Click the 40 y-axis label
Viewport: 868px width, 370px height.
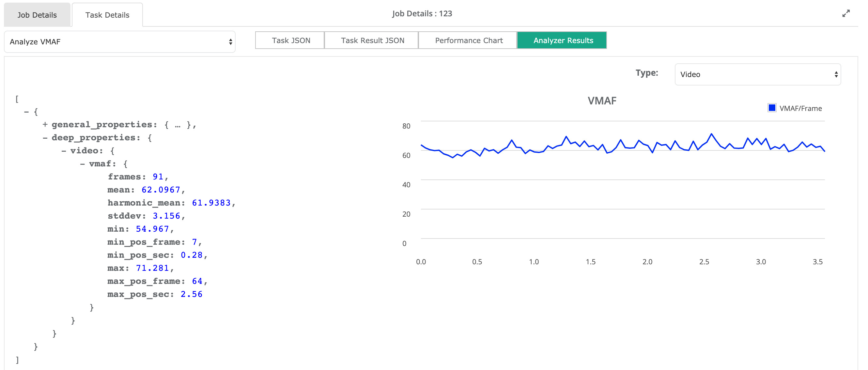(406, 185)
